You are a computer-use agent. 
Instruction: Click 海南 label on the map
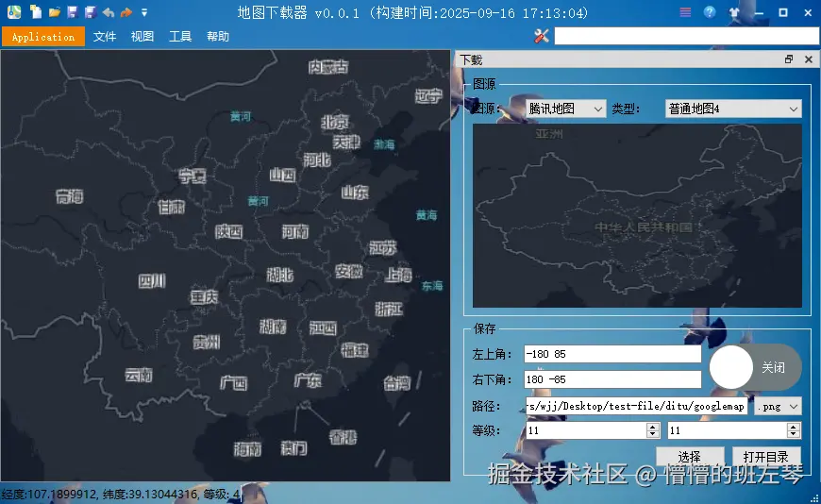[x=247, y=449]
